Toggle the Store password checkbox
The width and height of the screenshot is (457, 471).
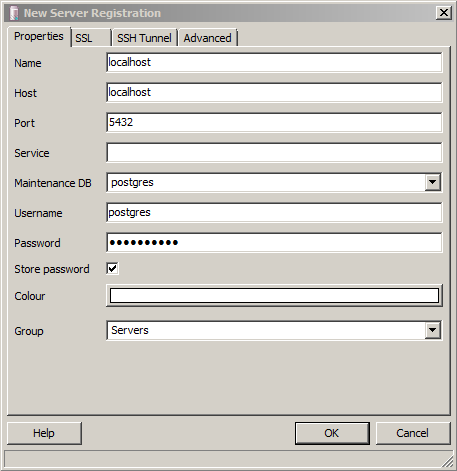[112, 268]
